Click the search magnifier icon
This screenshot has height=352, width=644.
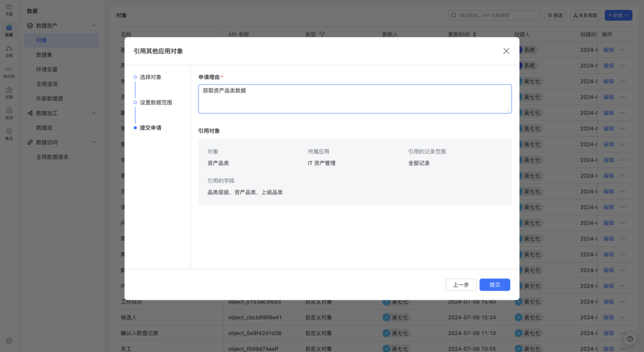point(453,15)
